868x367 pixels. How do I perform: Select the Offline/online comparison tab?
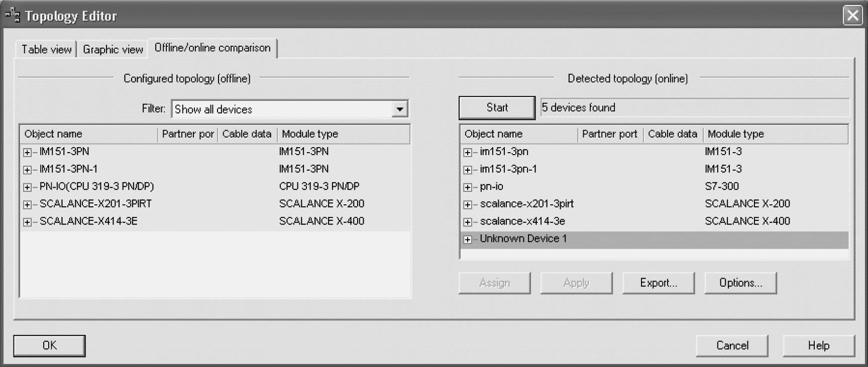[212, 48]
